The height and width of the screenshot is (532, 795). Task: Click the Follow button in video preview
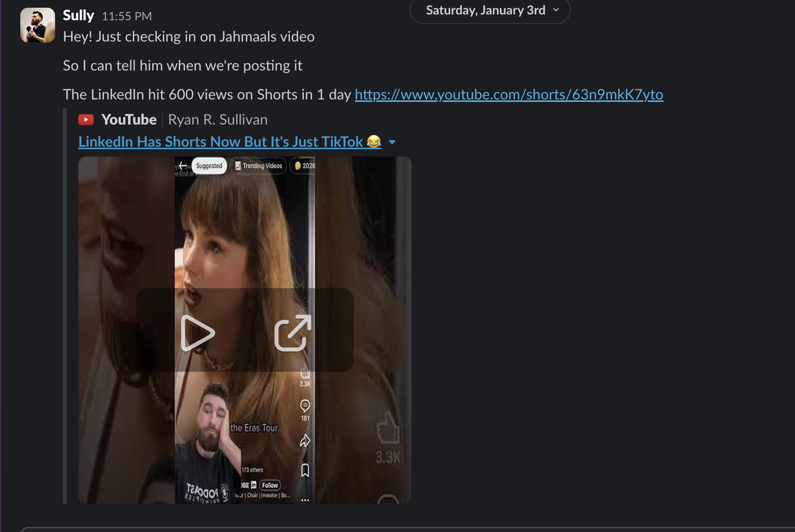270,485
